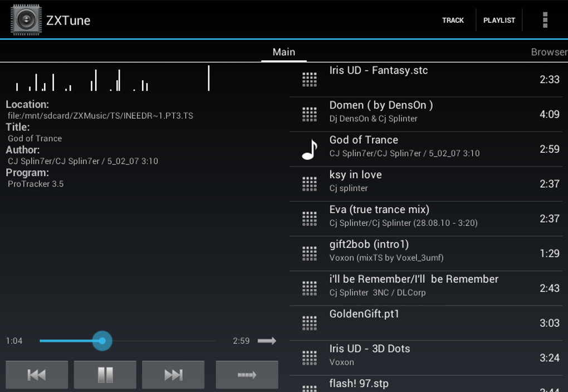Viewport: 568px width, 392px height.
Task: Click the music note icon on God of Trance
Action: tap(308, 149)
